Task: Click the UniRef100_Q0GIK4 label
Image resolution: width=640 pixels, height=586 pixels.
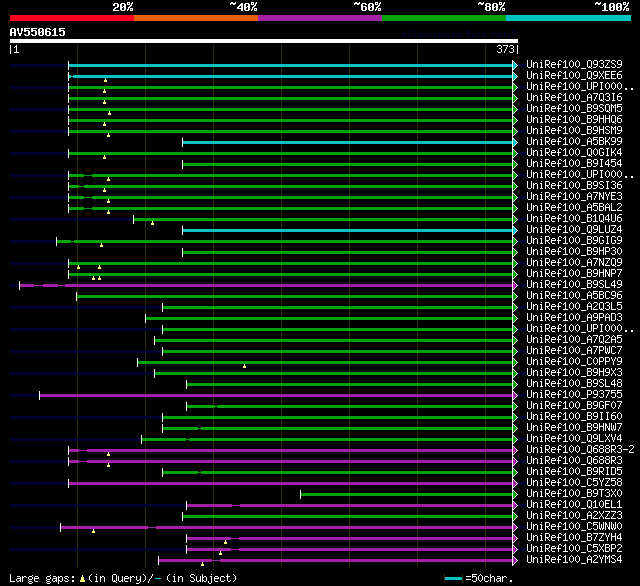Action: pos(574,153)
